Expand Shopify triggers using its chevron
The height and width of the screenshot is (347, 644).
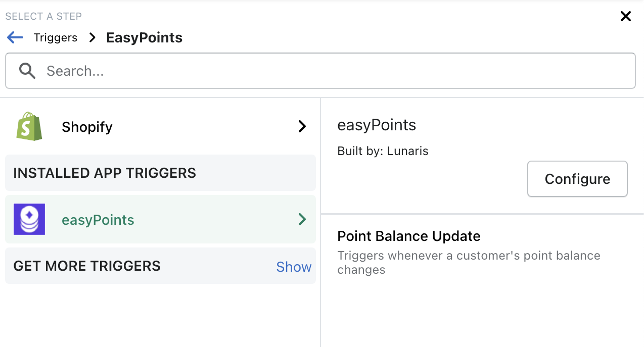[x=302, y=126]
